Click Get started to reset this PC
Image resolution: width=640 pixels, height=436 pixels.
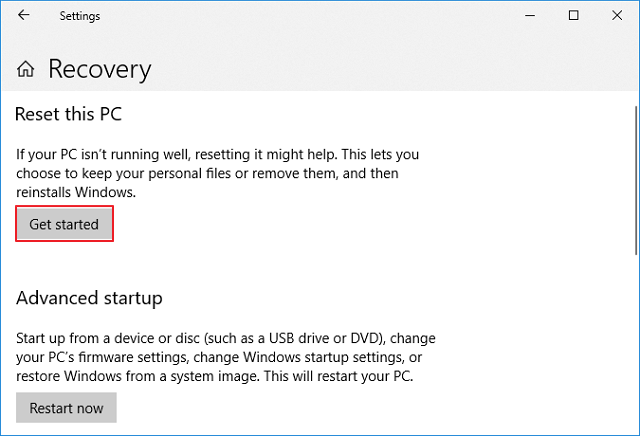(x=64, y=224)
